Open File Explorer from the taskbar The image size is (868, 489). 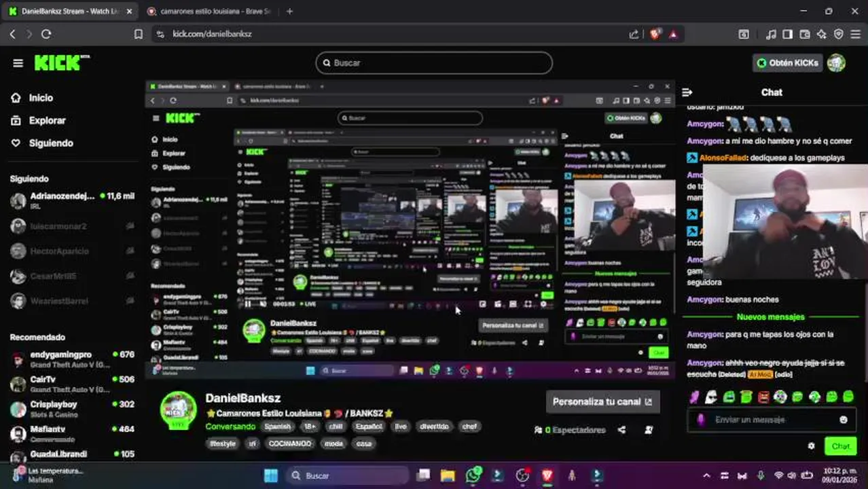(448, 475)
